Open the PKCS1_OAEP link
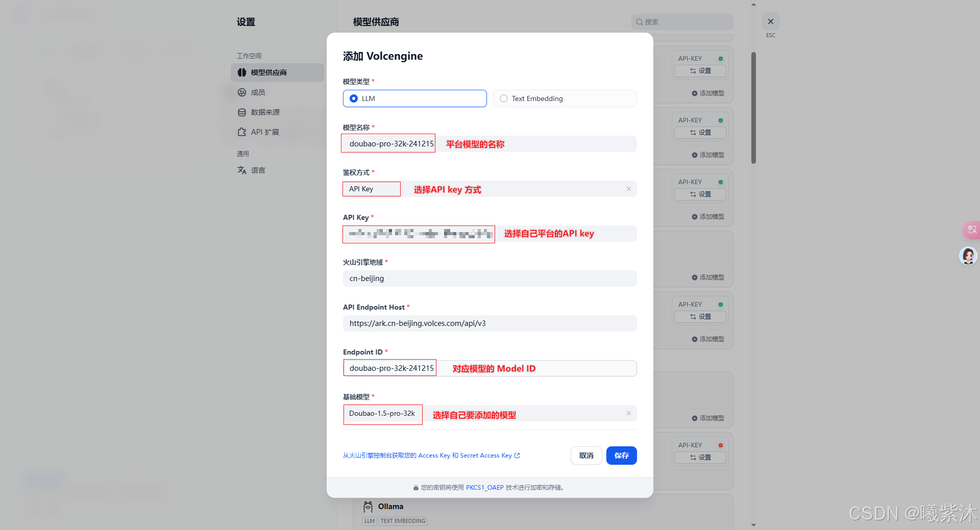The image size is (980, 530). point(484,488)
